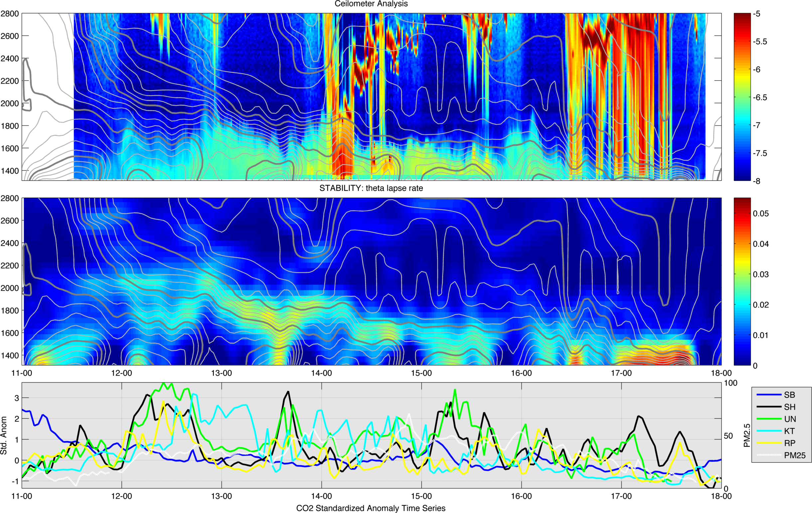The image size is (812, 513).
Task: Click the '-6.5' ceilometer colorbar tick
Action: coord(760,97)
